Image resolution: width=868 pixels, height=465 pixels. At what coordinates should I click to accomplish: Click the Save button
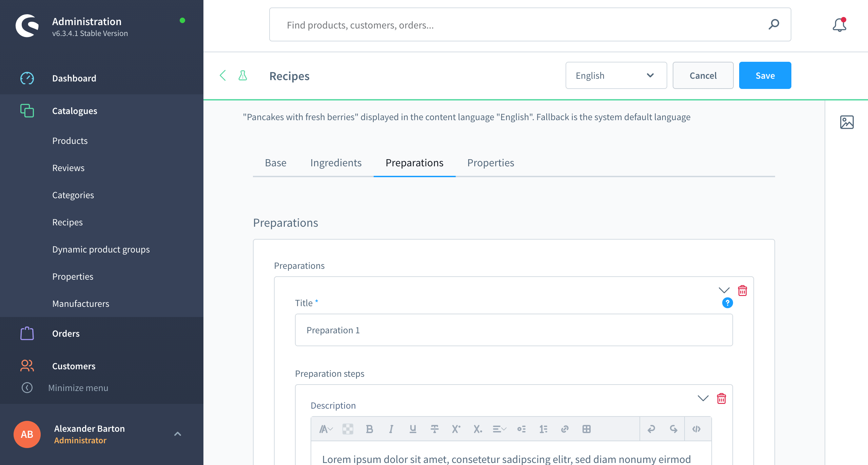pyautogui.click(x=765, y=75)
